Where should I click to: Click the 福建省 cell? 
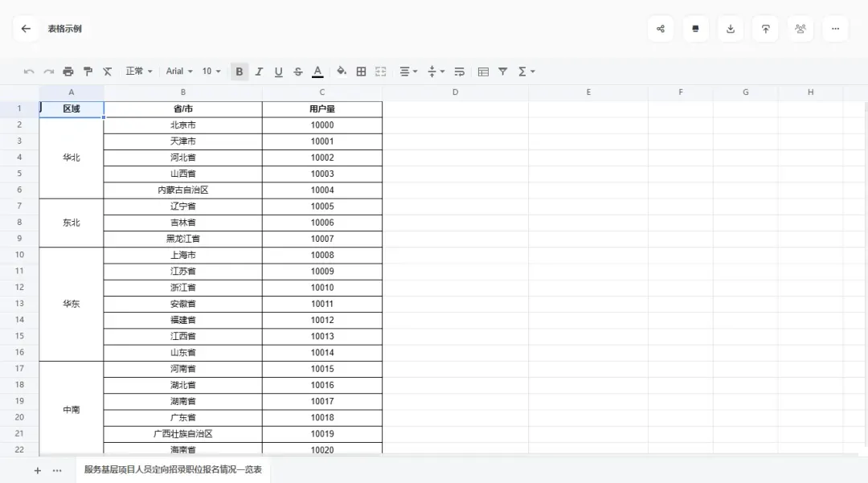(x=183, y=320)
